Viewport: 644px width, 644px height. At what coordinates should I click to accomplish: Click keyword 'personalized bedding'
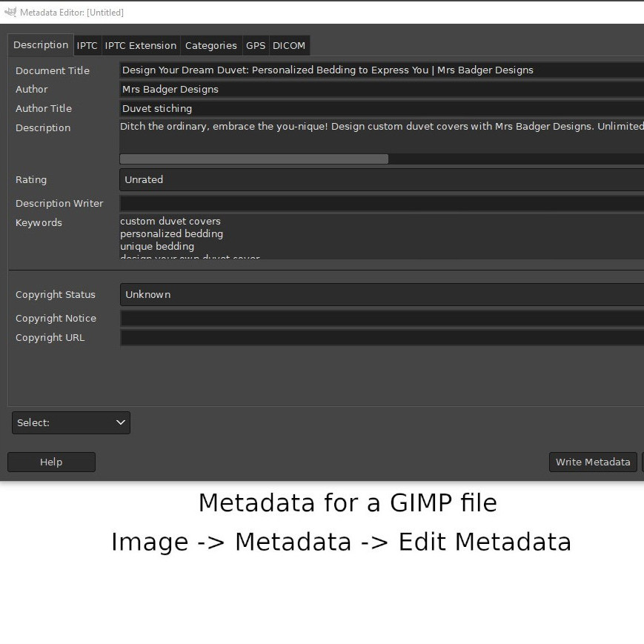[x=172, y=234]
